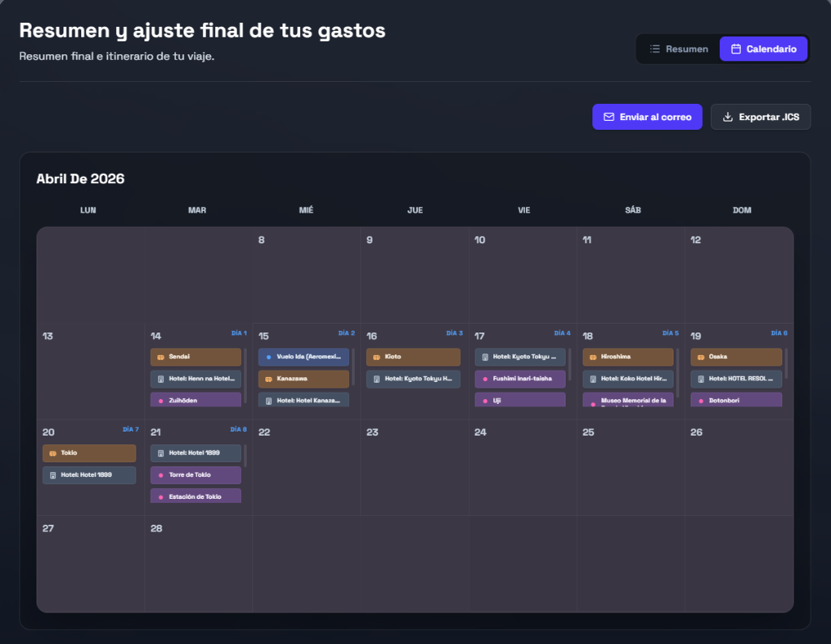Switch to the Resumen view
Viewport: 831px width, 644px height.
678,49
